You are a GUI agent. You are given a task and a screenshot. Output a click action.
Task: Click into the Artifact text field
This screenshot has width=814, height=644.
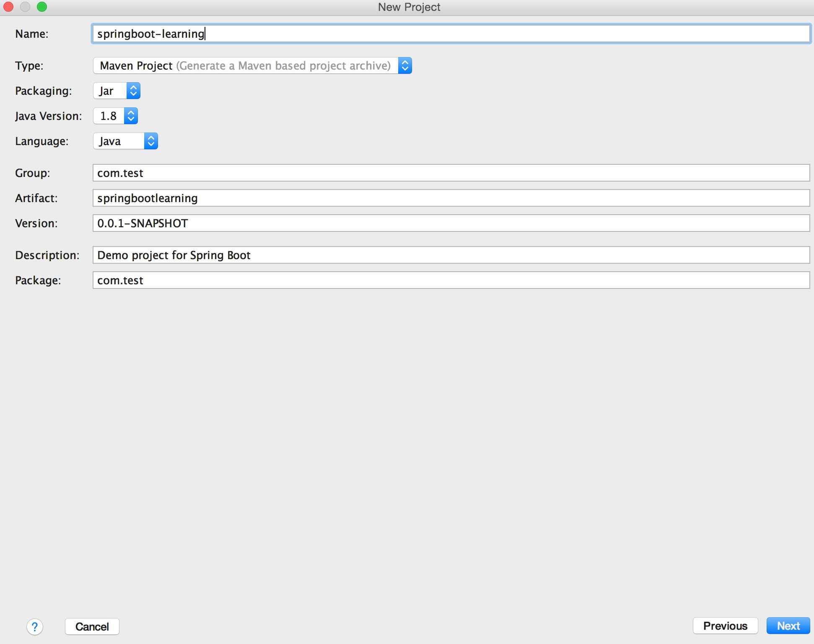pyautogui.click(x=451, y=198)
